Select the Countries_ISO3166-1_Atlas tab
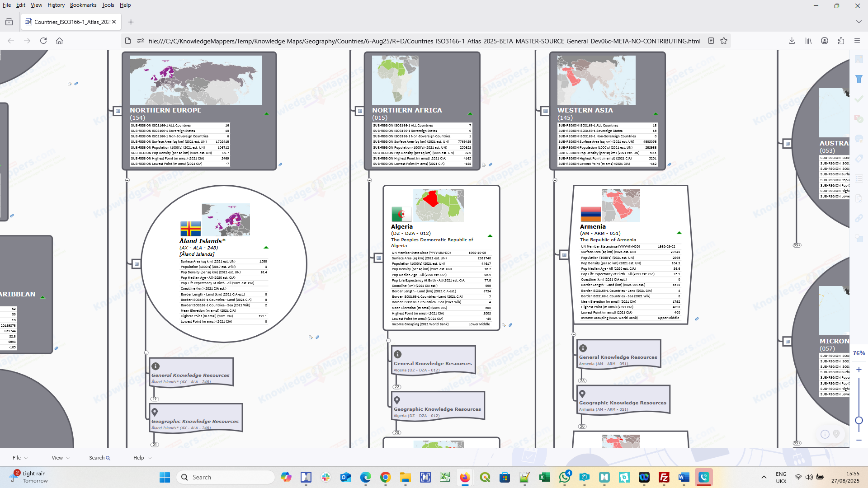 [x=71, y=22]
